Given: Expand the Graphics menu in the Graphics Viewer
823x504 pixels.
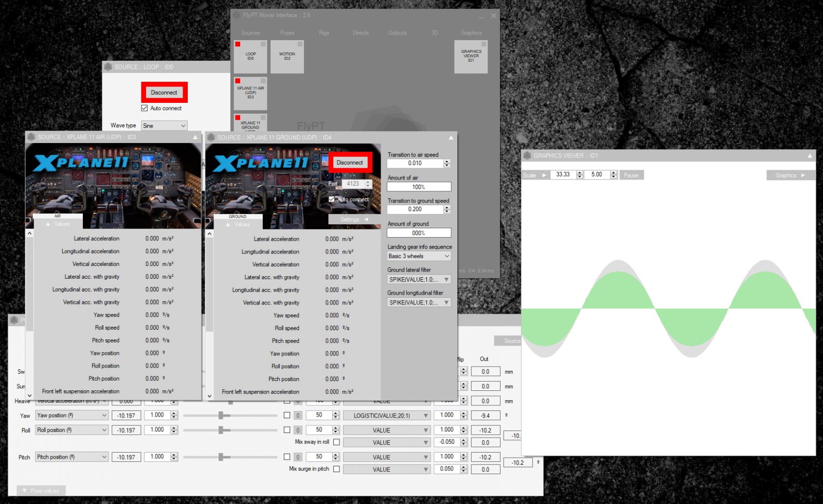Looking at the screenshot, I should point(791,175).
